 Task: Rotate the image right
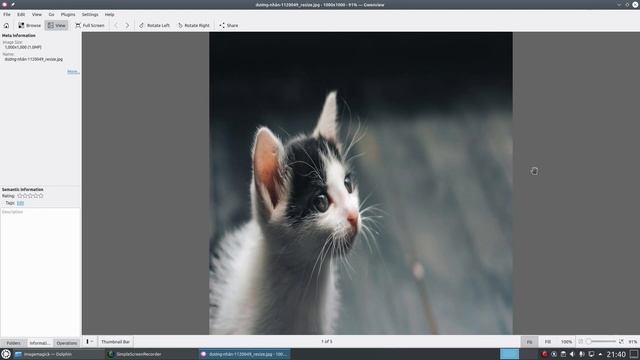(194, 25)
